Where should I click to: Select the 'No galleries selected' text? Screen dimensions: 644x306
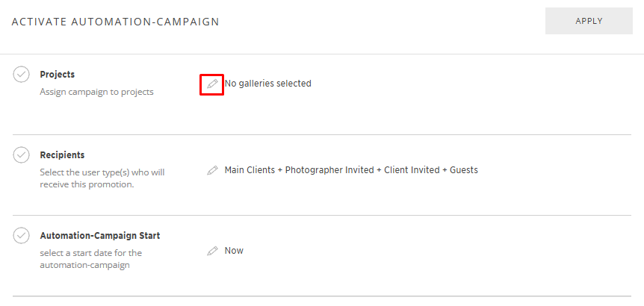267,84
